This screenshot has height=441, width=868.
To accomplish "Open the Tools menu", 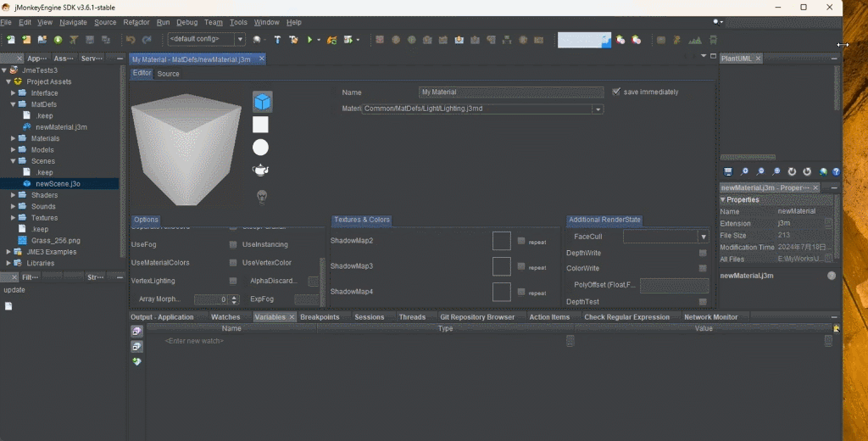I will coord(238,22).
